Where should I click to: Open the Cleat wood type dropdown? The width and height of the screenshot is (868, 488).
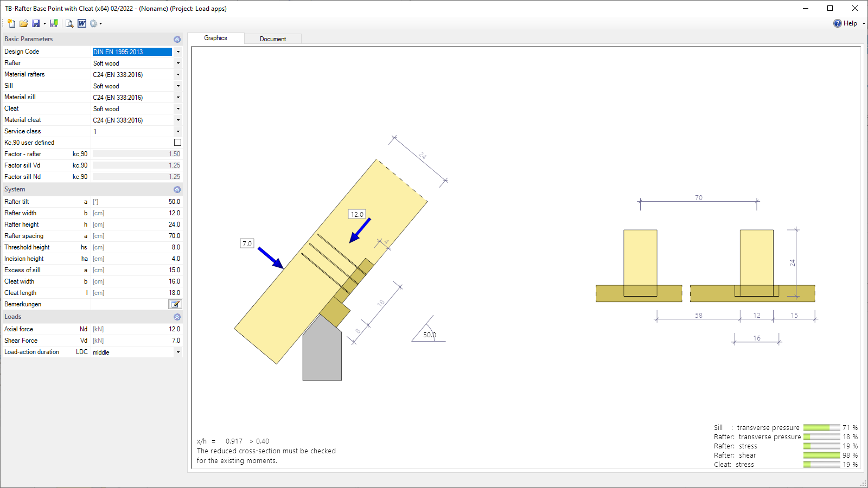point(178,109)
